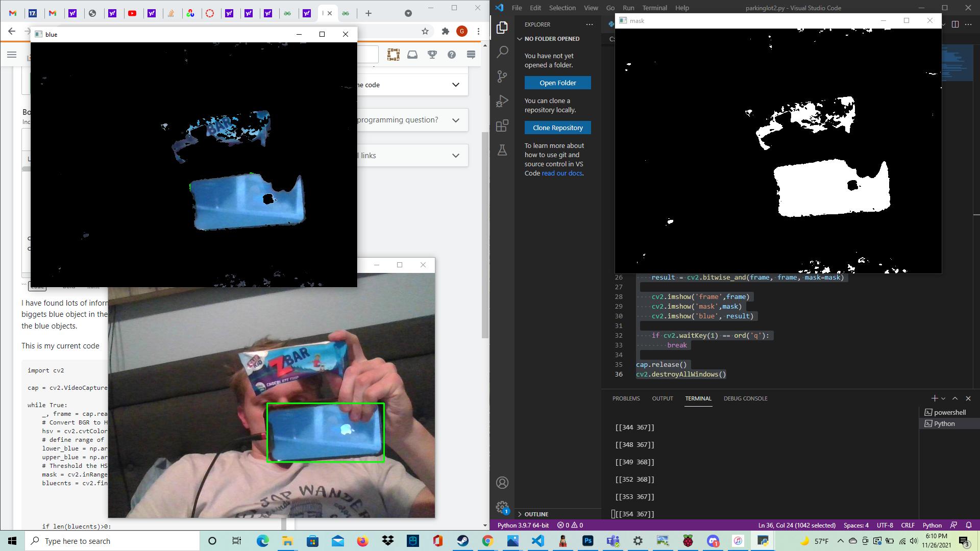Show hidden system tray icons
This screenshot has height=551, width=980.
pyautogui.click(x=840, y=541)
